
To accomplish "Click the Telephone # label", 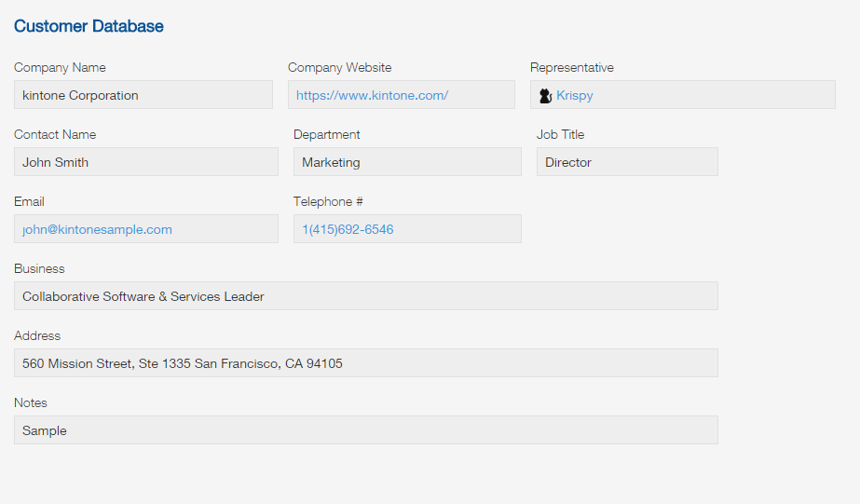I will (x=328, y=201).
